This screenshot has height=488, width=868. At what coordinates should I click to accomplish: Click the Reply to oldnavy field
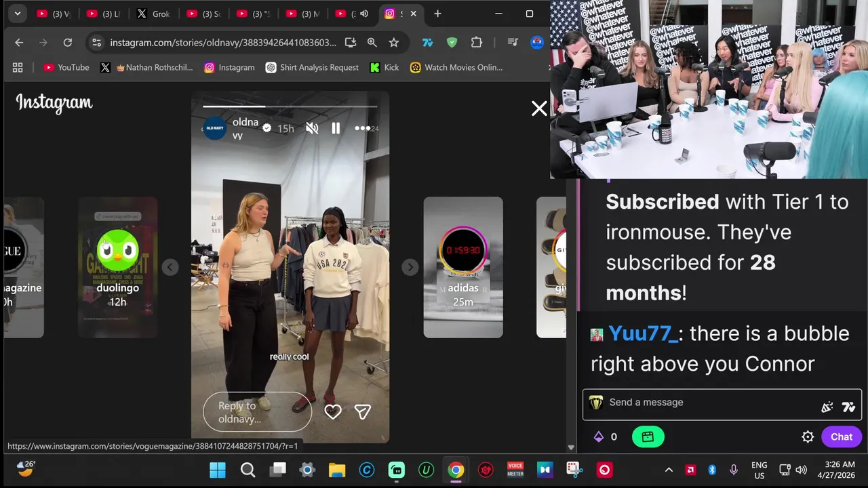click(257, 412)
